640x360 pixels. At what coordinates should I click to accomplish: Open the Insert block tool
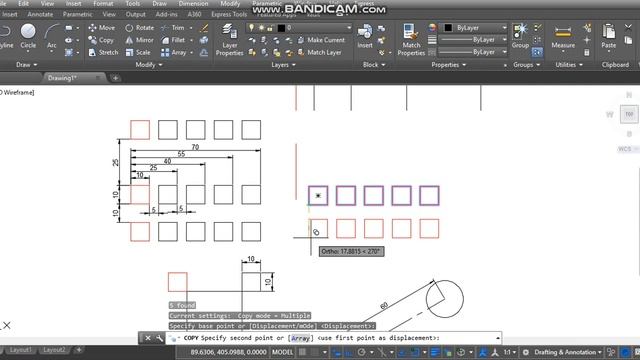tap(364, 36)
